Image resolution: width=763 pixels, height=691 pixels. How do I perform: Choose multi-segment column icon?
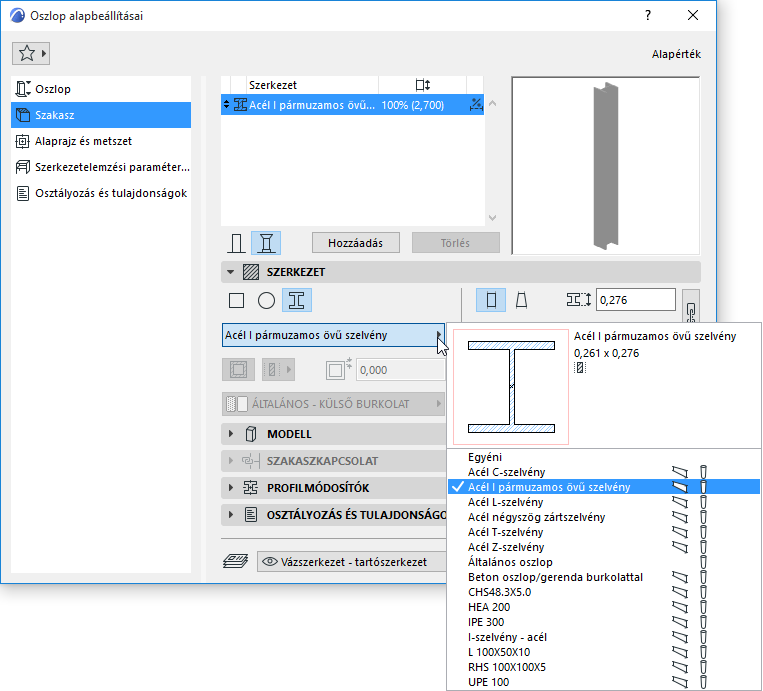coord(266,243)
